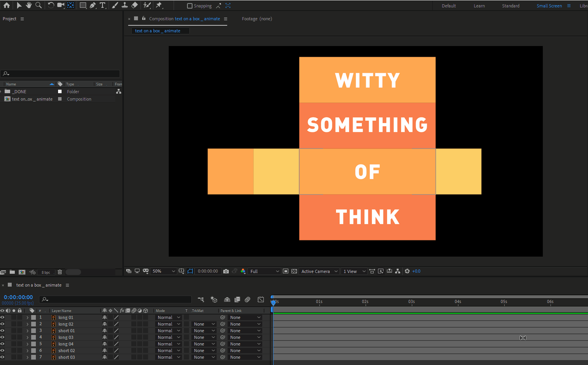Toggle the mask and shape path visibility
The height and width of the screenshot is (365, 588).
pyautogui.click(x=190, y=271)
